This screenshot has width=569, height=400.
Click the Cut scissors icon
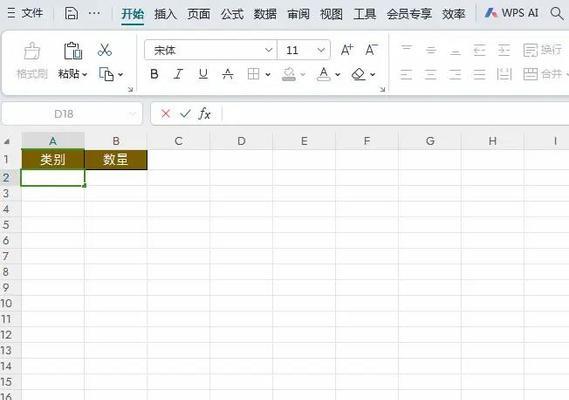click(x=105, y=50)
